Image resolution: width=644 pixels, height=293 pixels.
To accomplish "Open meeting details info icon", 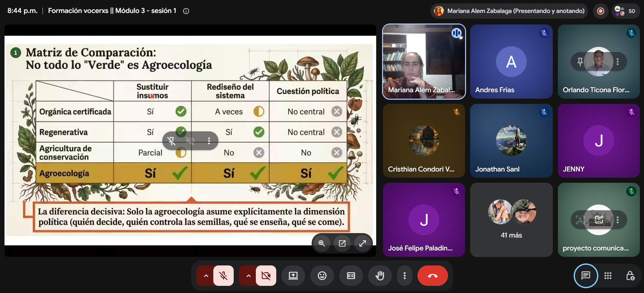I will point(186,11).
